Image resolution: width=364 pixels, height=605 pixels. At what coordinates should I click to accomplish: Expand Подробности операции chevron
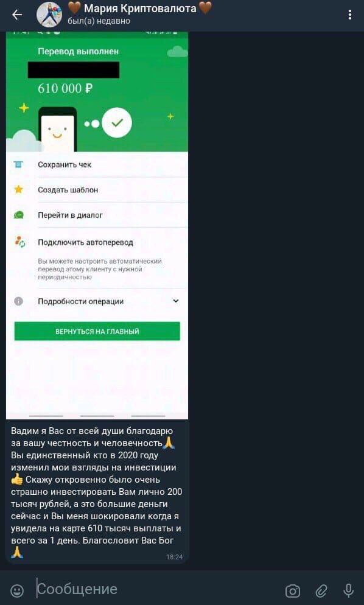pos(176,301)
